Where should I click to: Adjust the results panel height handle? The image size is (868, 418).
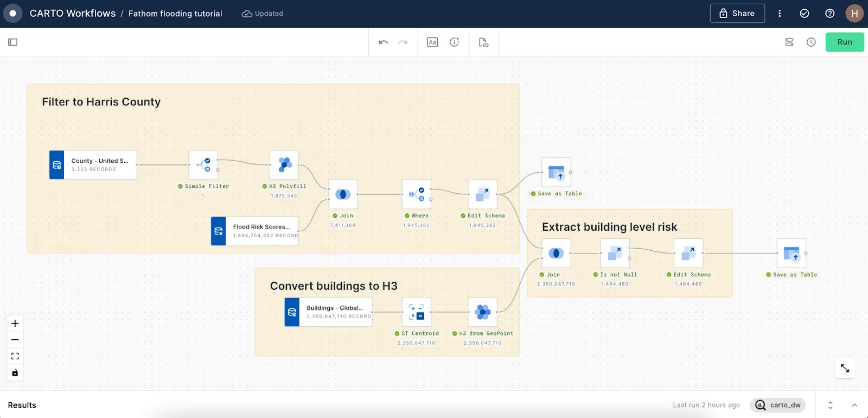click(x=830, y=405)
